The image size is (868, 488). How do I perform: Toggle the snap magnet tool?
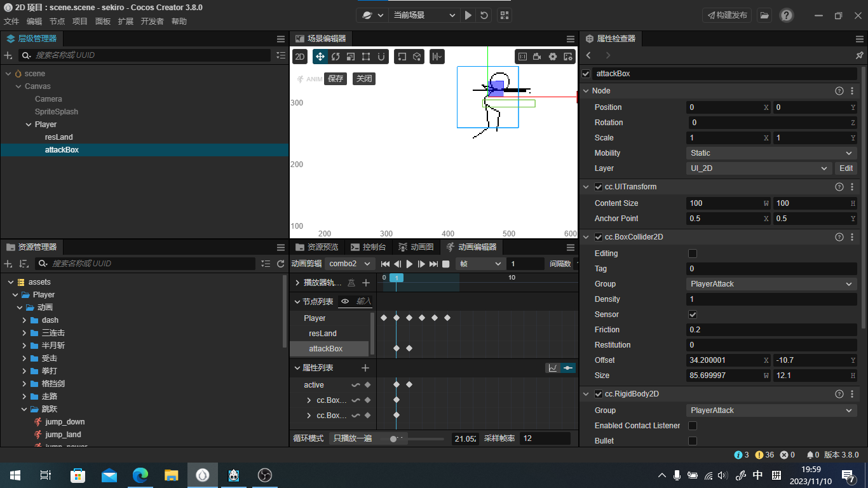coord(381,57)
